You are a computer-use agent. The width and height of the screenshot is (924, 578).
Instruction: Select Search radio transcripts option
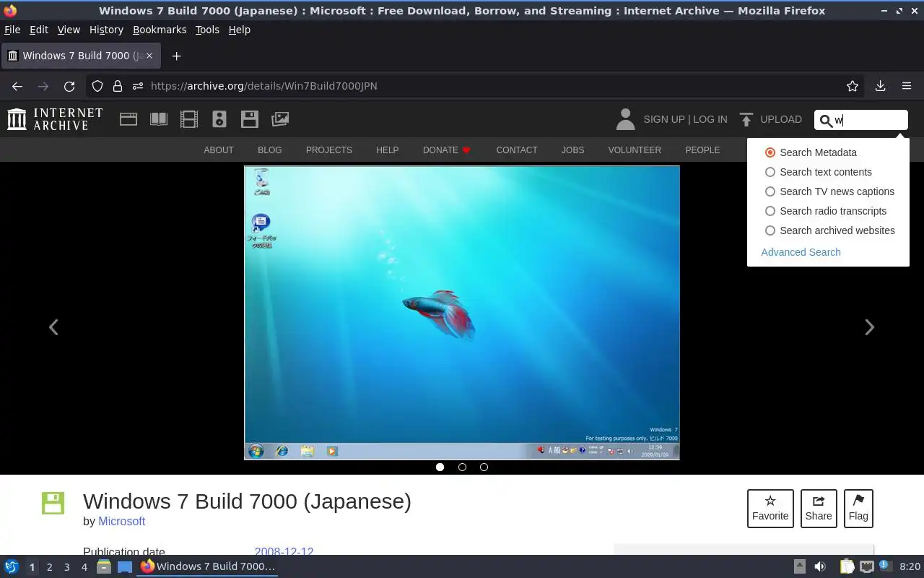826,211
